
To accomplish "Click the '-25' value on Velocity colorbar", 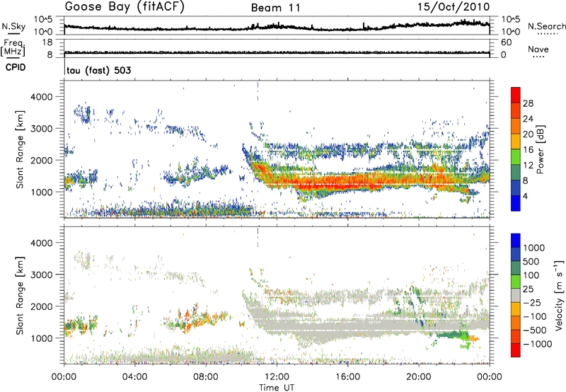I will tap(532, 302).
